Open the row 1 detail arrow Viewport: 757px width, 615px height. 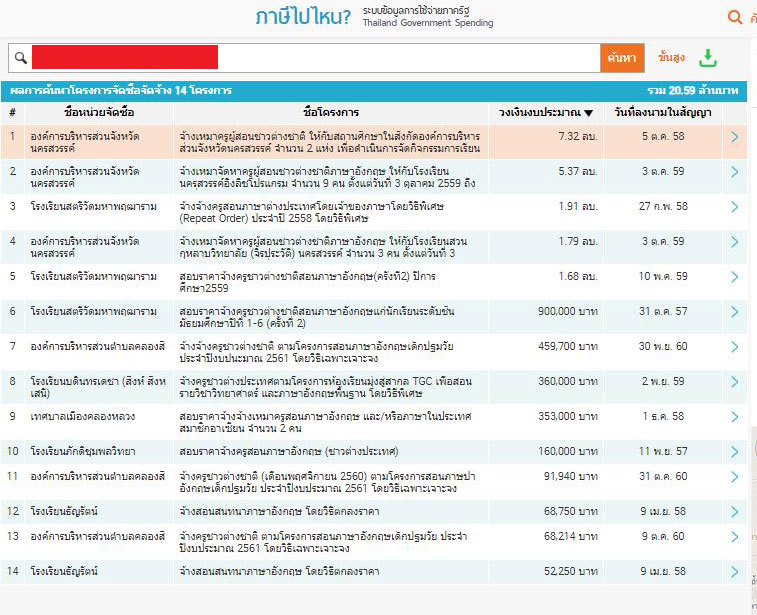point(735,137)
